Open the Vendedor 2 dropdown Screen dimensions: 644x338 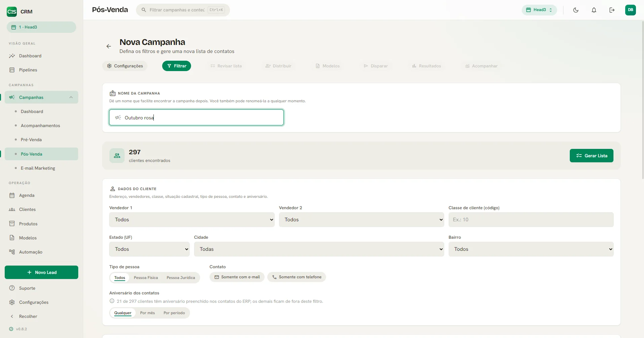[x=361, y=220]
